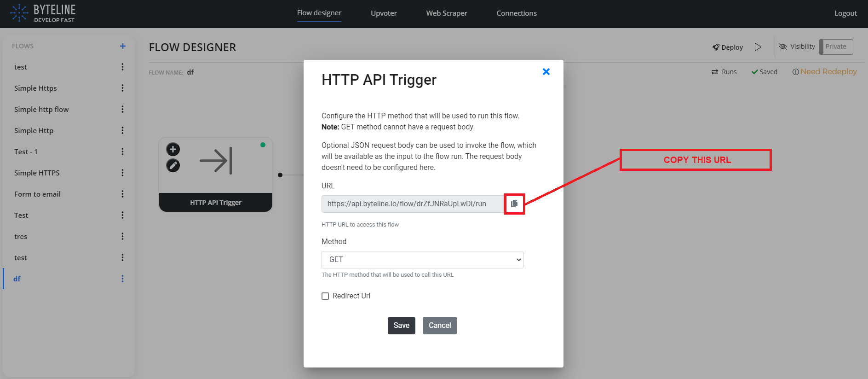Screen dimensions: 868x379
Task: Open options menu for Form to email flow
Action: (122, 194)
